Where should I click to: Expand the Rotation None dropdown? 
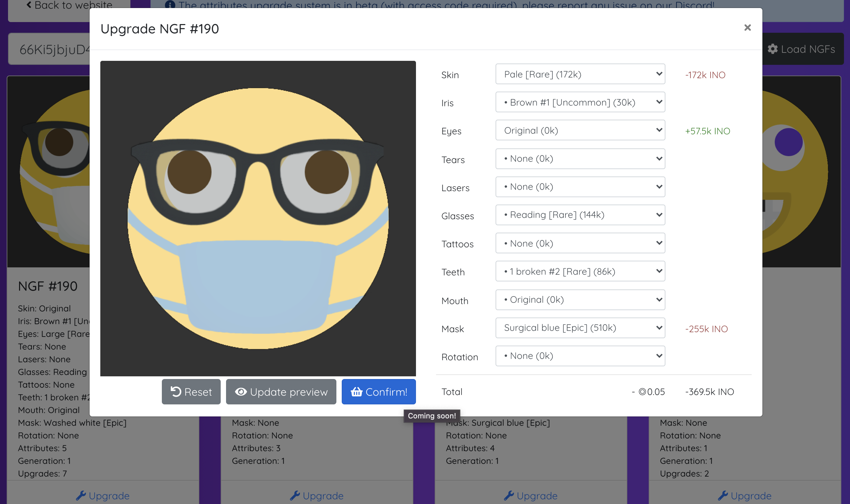tap(580, 356)
